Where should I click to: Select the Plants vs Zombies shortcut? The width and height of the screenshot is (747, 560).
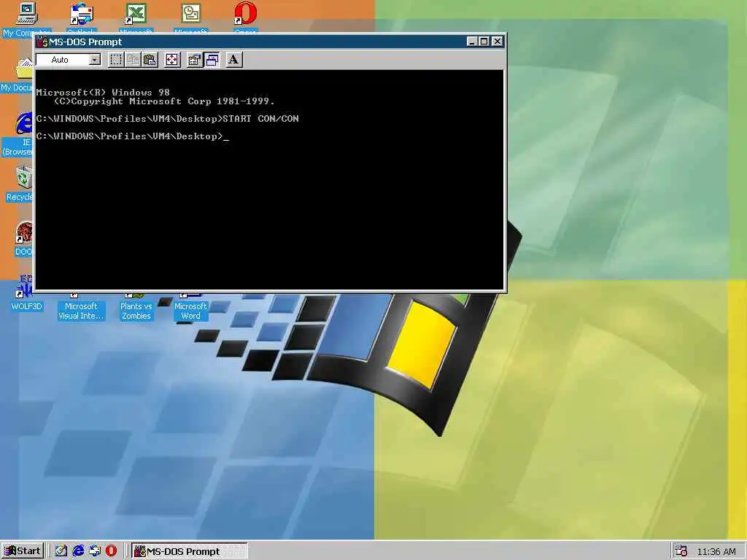point(136,307)
